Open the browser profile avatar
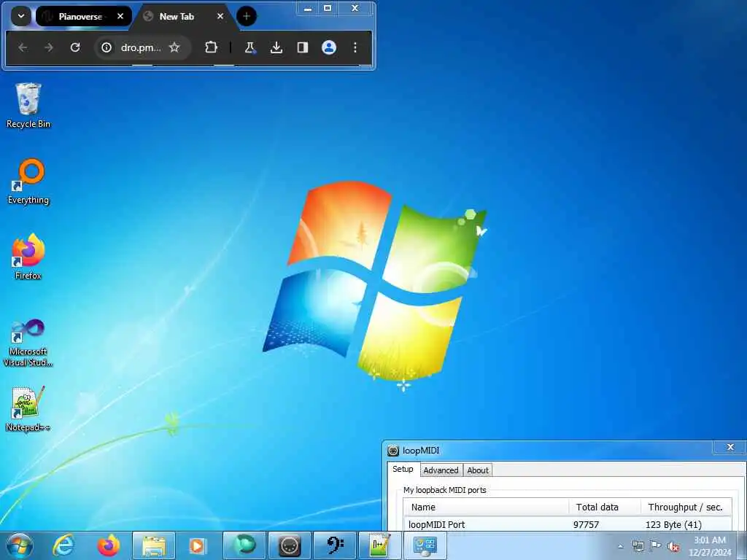 click(x=329, y=47)
